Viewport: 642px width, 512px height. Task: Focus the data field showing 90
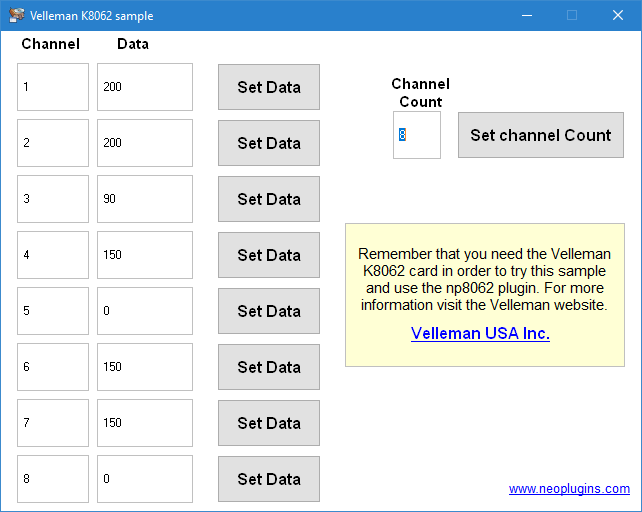point(145,199)
